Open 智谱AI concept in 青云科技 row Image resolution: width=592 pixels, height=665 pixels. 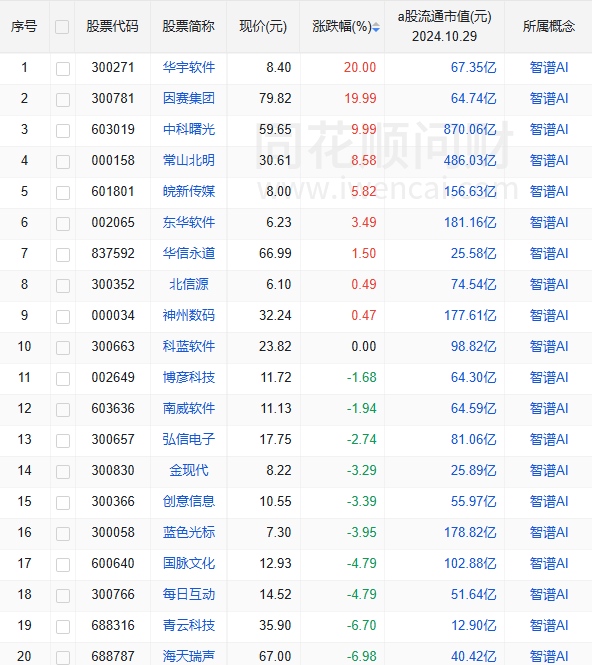click(549, 624)
